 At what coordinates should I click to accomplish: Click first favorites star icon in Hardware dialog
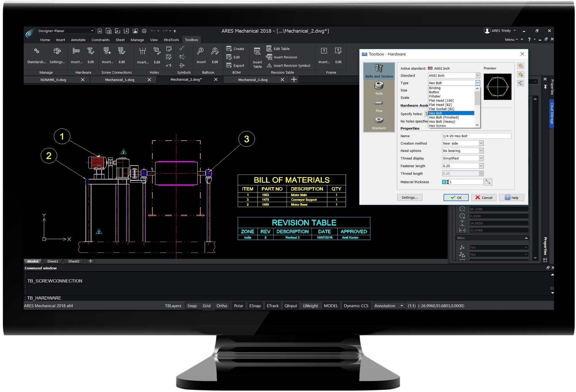coord(521,66)
